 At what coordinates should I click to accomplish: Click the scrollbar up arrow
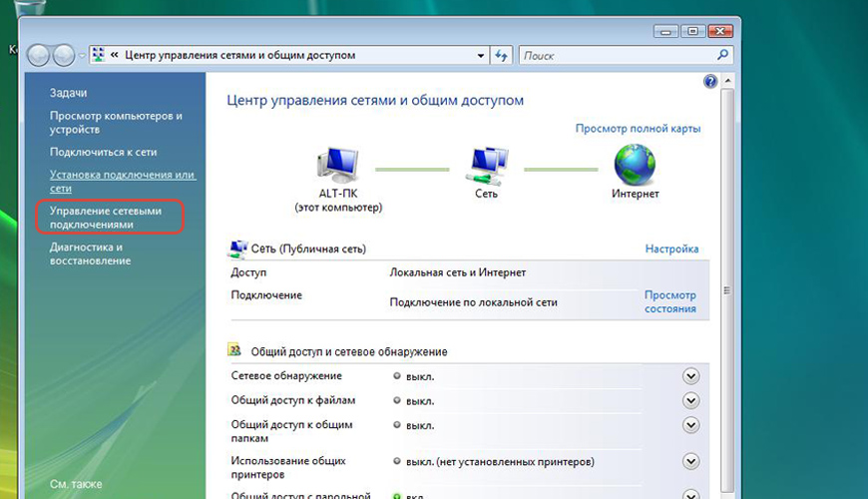tap(727, 81)
